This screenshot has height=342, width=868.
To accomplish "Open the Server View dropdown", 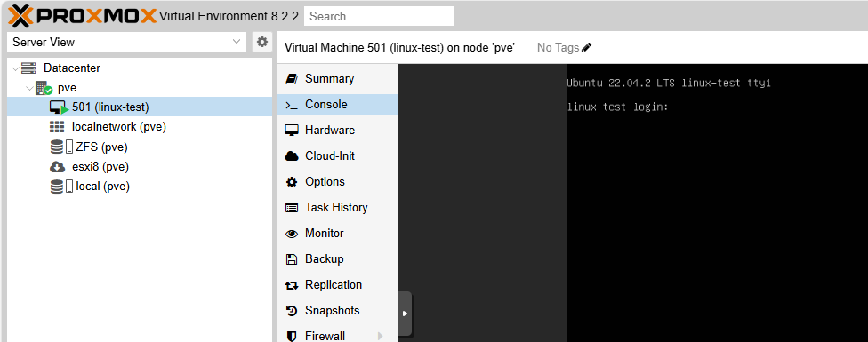I will 127,42.
